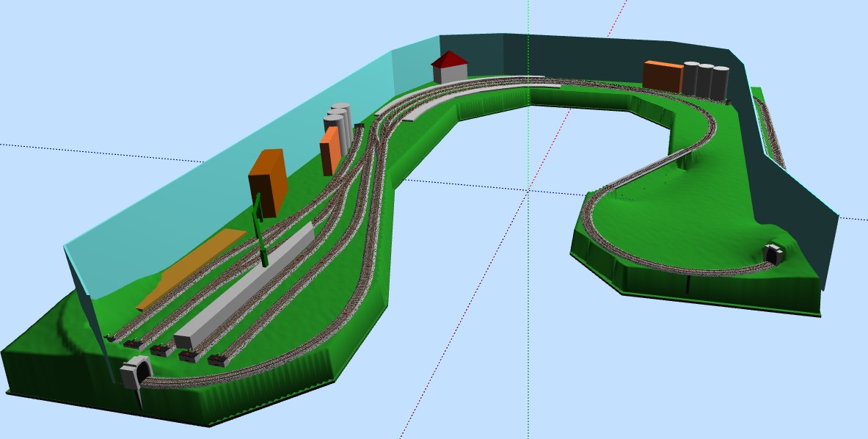Pick the three dark cylindrical tanks
This screenshot has height=439, width=868.
[x=705, y=81]
